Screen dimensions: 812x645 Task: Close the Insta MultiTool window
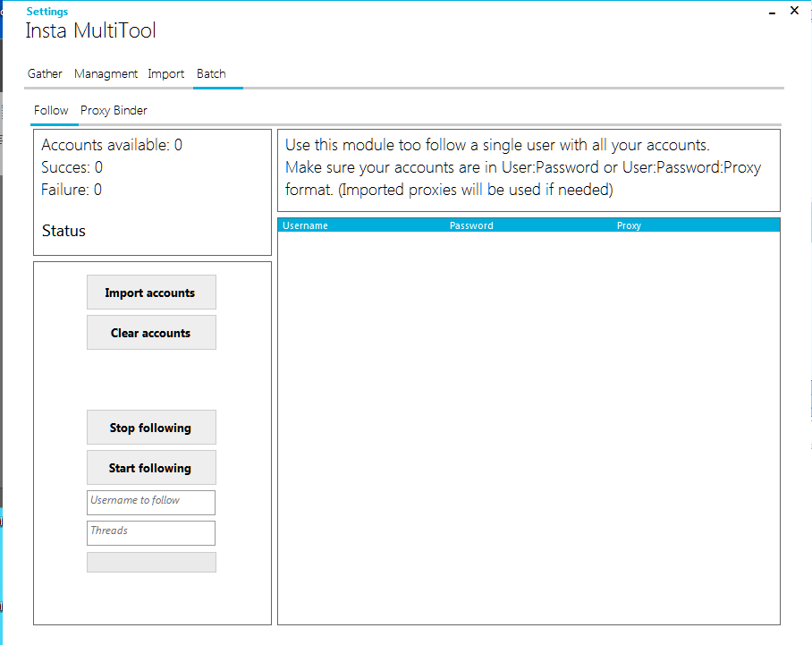(794, 11)
